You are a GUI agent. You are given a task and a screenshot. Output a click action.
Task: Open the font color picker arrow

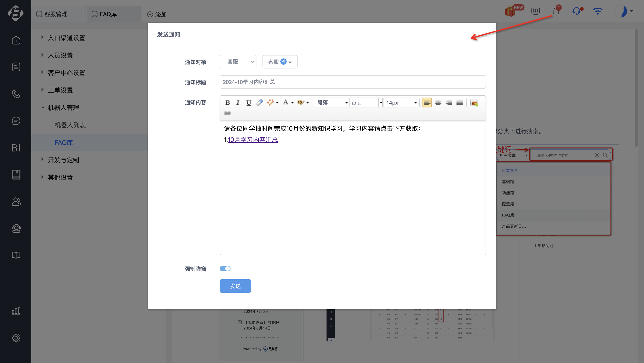tap(292, 102)
